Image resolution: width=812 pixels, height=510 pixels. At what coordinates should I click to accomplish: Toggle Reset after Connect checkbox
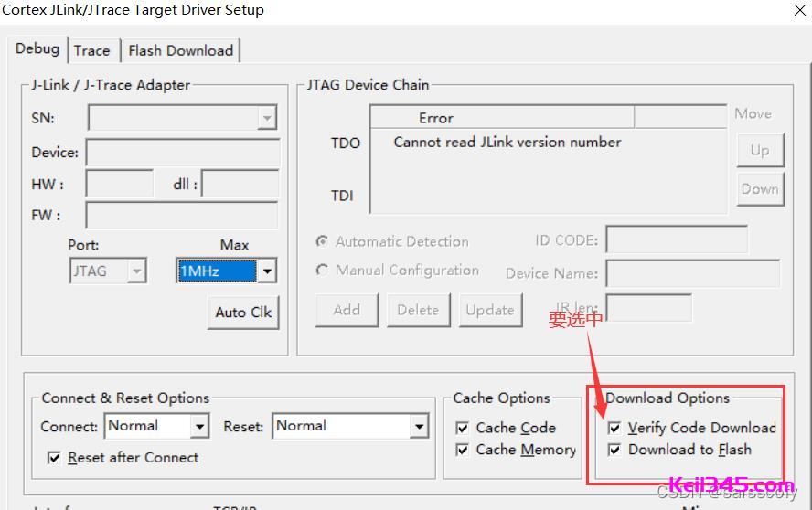tap(54, 458)
